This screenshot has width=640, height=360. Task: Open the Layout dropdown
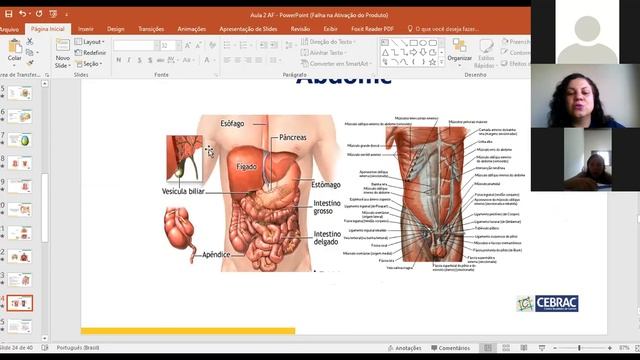tap(90, 42)
